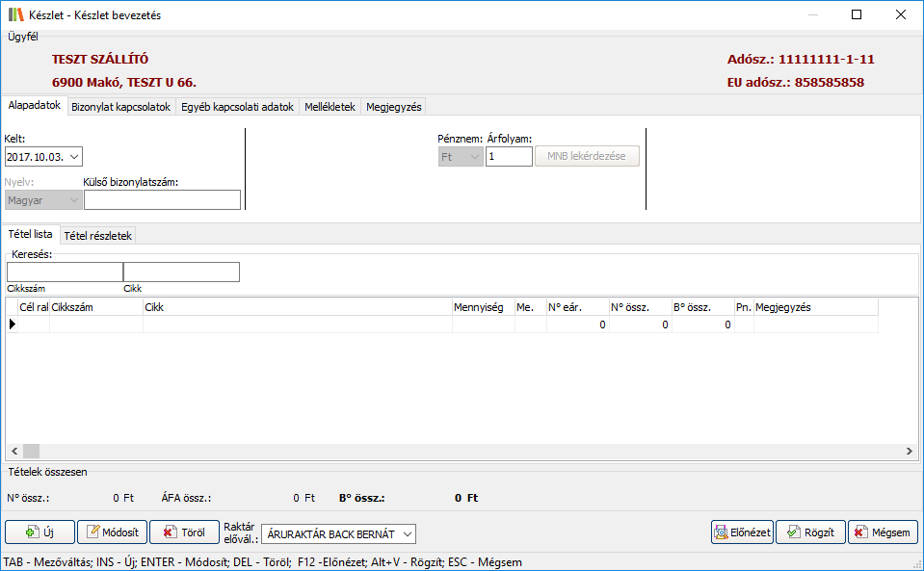
Task: Click the Készlet app icon in title bar
Action: pyautogui.click(x=14, y=14)
